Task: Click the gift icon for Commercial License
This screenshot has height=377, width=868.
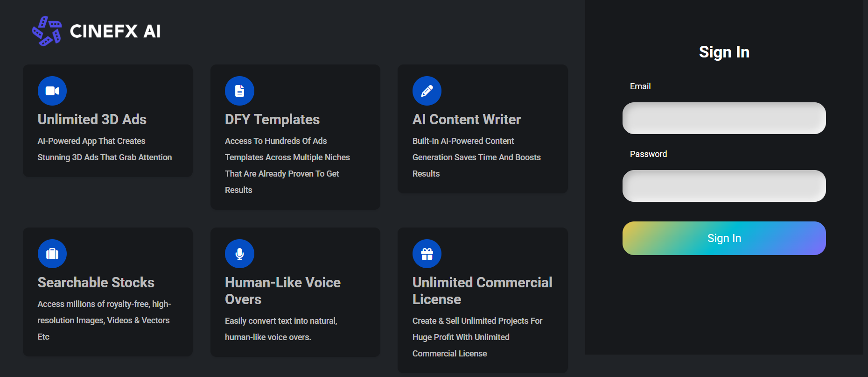Action: [427, 254]
